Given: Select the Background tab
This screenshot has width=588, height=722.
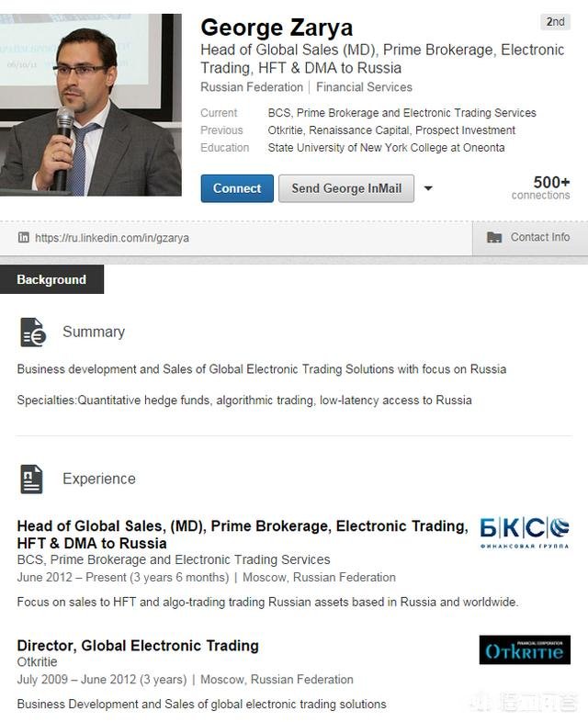Looking at the screenshot, I should tap(51, 279).
